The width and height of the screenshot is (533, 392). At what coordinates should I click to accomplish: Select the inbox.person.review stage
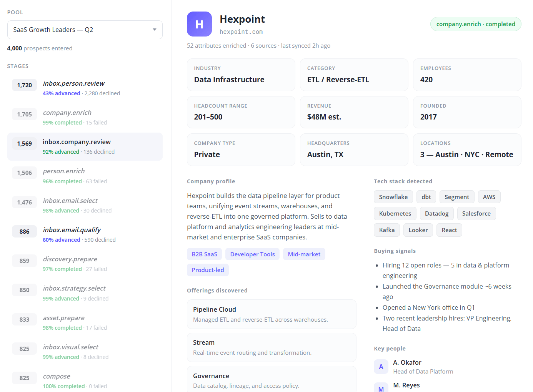(85, 88)
